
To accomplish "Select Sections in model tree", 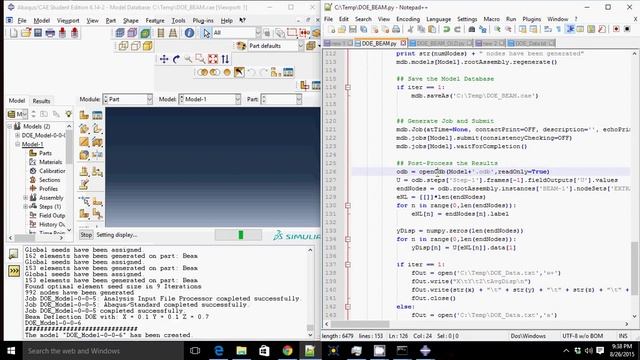I will 49,180.
